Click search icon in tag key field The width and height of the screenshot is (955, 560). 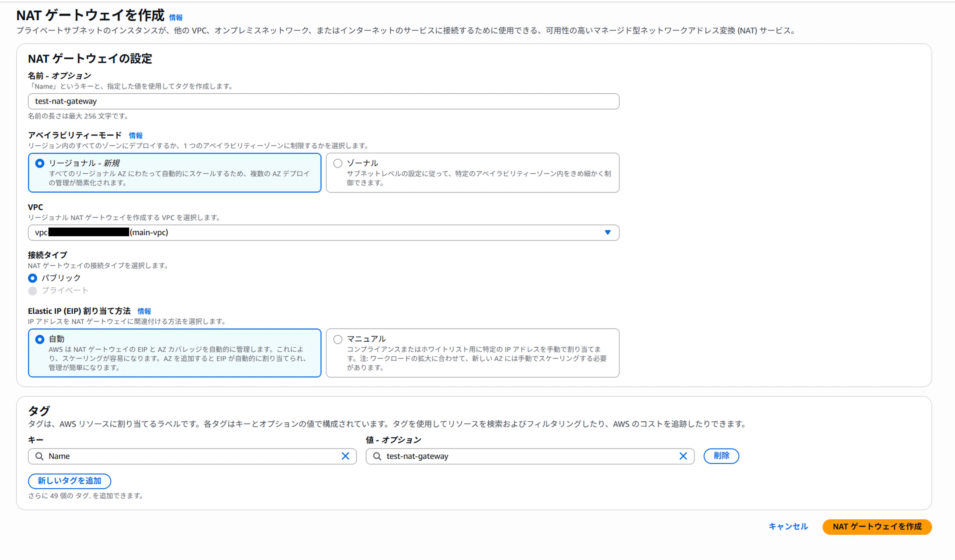pos(39,456)
